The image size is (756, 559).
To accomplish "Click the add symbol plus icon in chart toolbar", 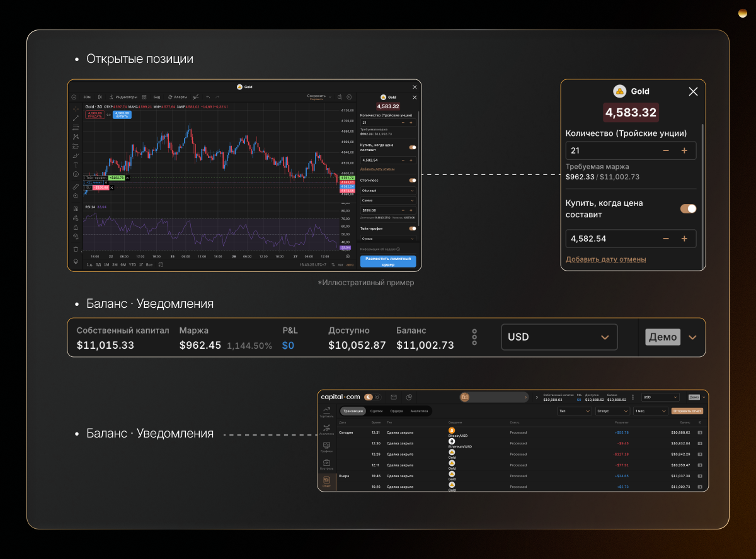I will (74, 97).
